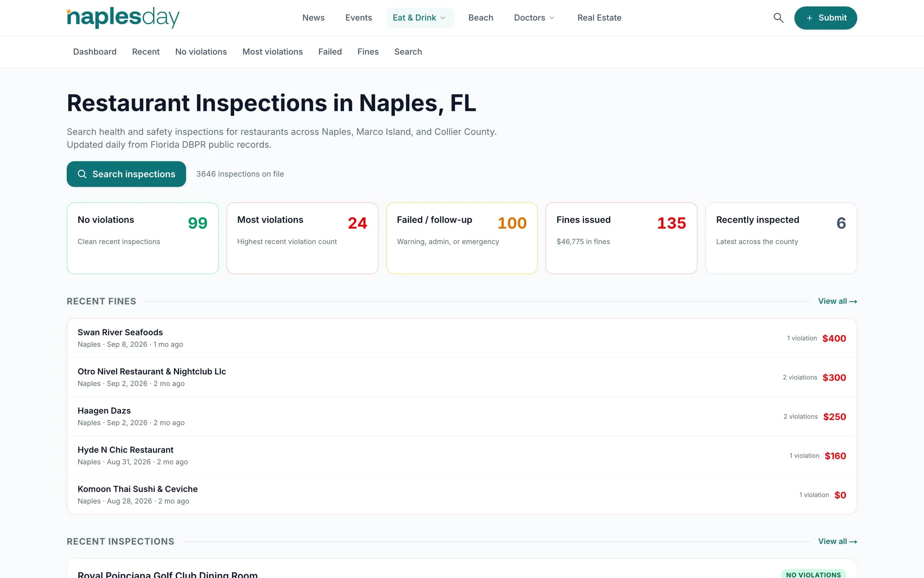The image size is (924, 578).
Task: Click the $400 fine amount
Action: click(x=834, y=338)
